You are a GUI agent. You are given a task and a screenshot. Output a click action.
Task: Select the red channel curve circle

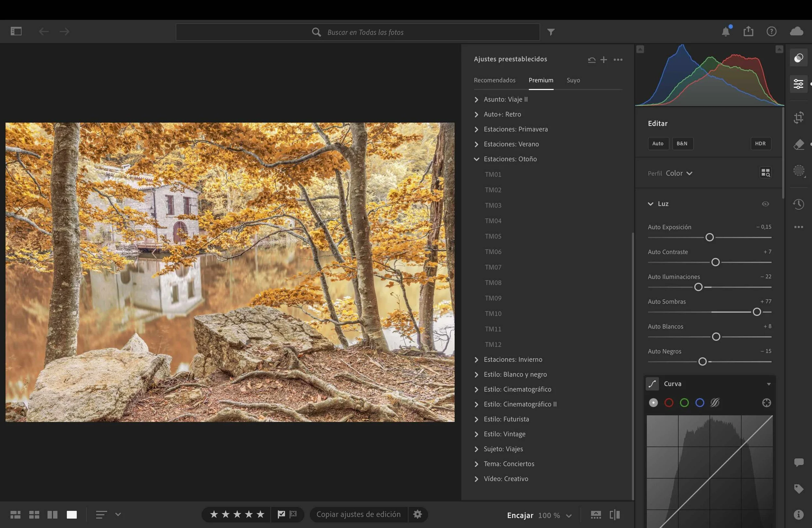(669, 403)
